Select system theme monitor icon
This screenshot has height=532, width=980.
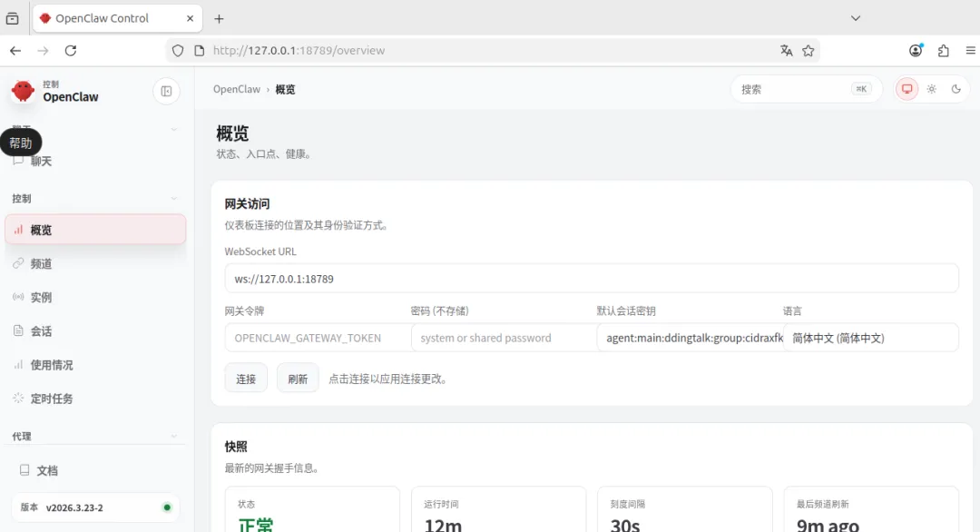click(x=906, y=89)
